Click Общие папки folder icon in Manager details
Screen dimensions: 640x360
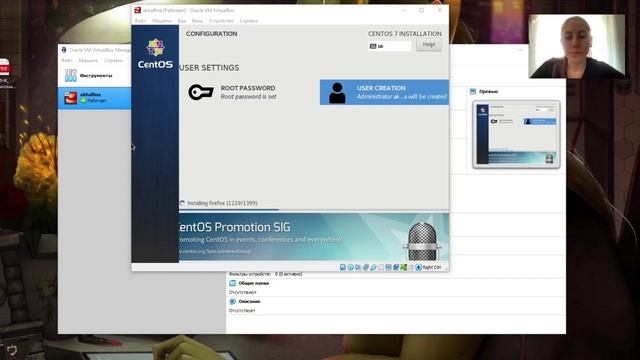232,283
